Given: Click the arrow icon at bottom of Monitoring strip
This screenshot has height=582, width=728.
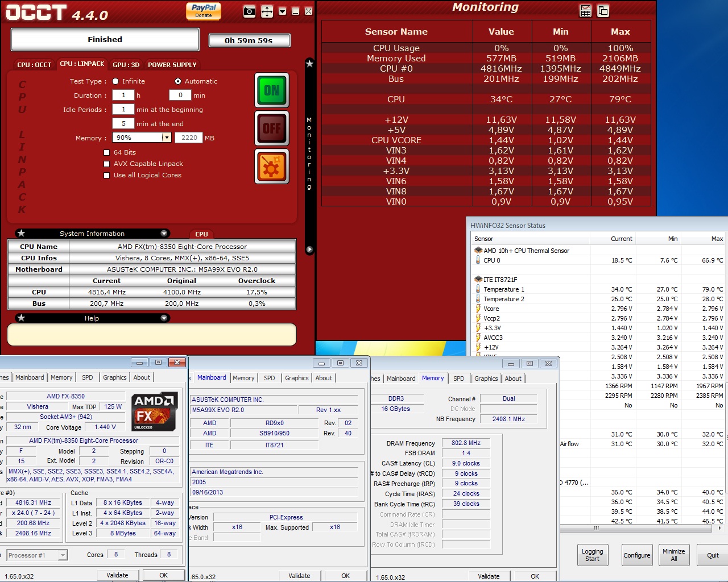Looking at the screenshot, I should [309, 250].
